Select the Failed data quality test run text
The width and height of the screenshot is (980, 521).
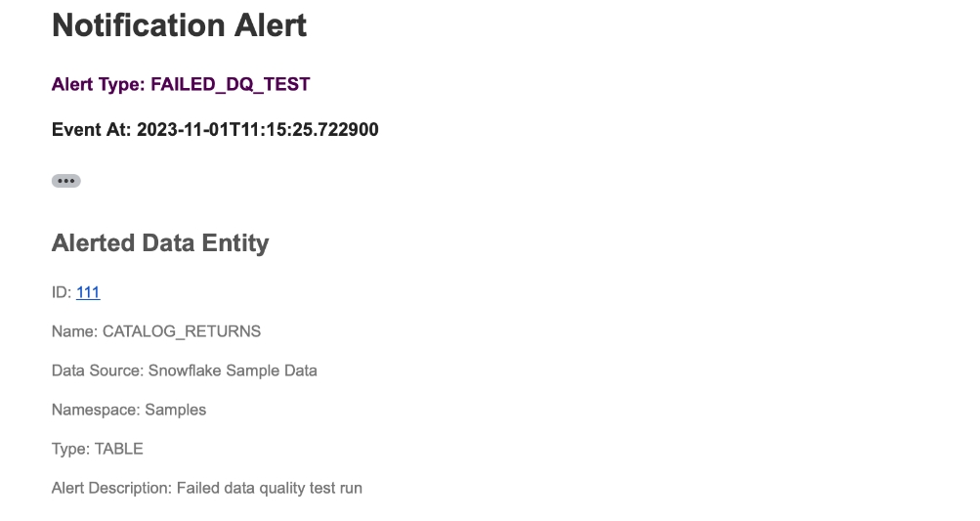point(270,488)
